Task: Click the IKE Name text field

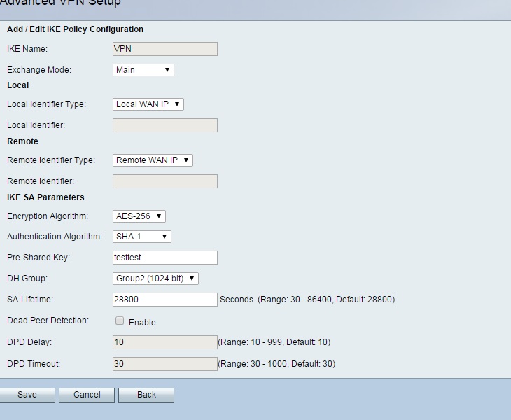Action: tap(164, 49)
